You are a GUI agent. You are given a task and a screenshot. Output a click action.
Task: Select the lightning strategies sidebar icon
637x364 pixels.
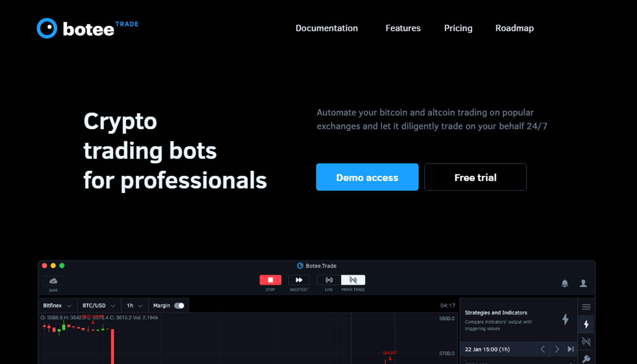tap(586, 324)
